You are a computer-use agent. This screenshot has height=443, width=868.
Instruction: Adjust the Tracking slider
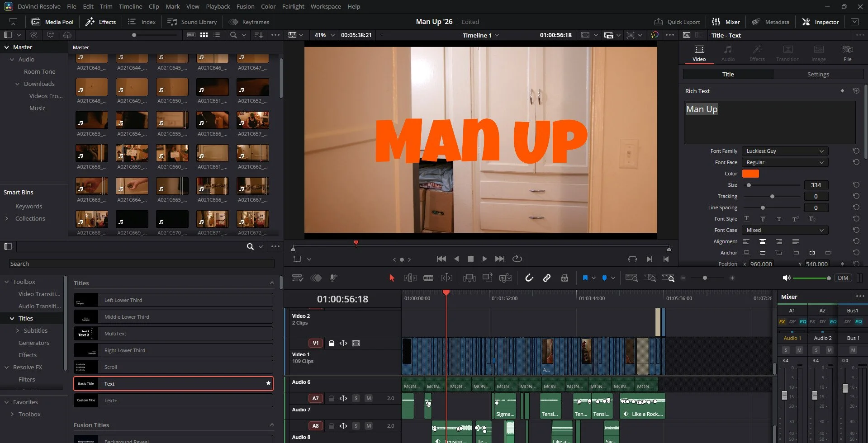[772, 196]
